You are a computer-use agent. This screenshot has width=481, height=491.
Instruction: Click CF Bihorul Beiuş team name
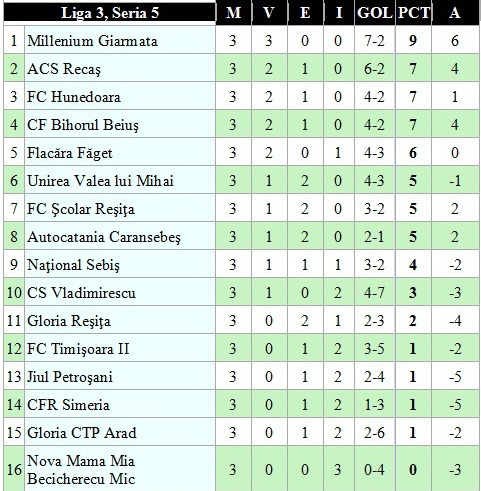(83, 125)
